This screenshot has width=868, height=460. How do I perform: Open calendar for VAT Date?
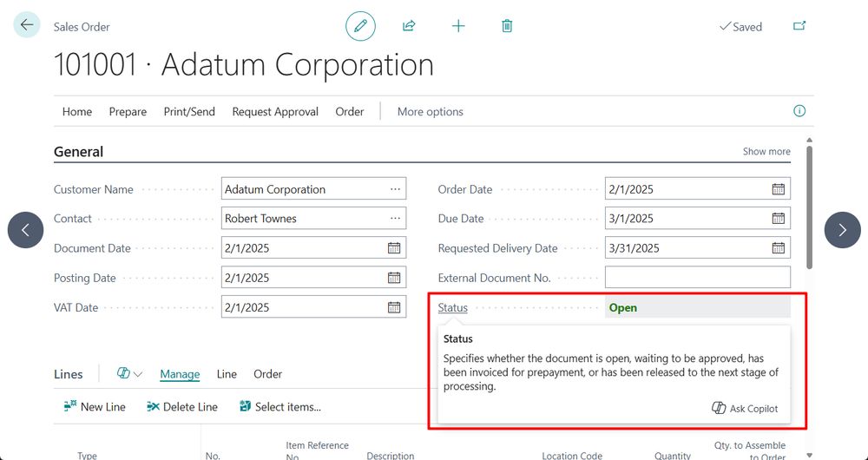click(x=393, y=307)
